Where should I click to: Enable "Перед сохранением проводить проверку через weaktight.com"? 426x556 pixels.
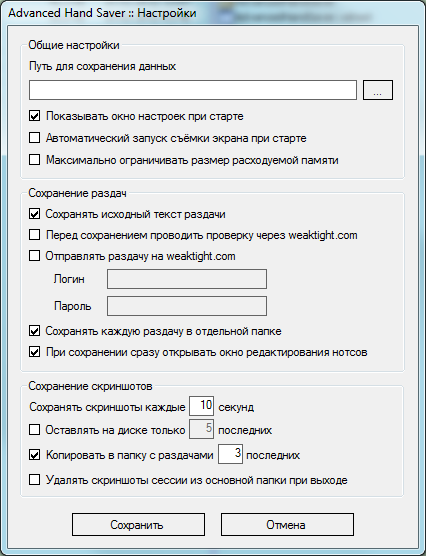pyautogui.click(x=34, y=235)
